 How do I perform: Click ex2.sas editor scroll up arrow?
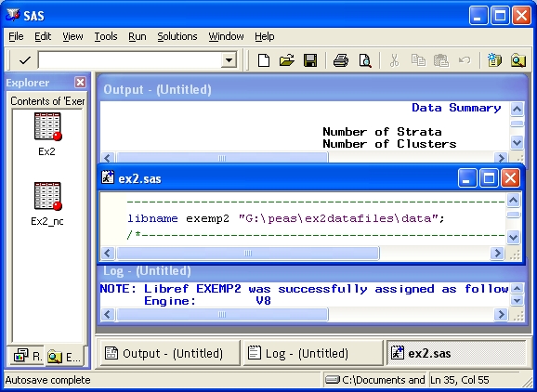point(513,200)
